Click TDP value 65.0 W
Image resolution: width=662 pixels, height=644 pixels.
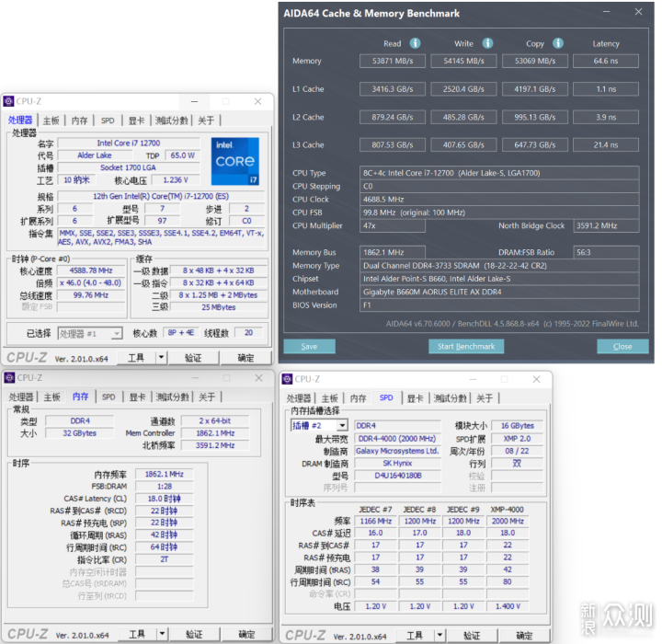pos(182,155)
